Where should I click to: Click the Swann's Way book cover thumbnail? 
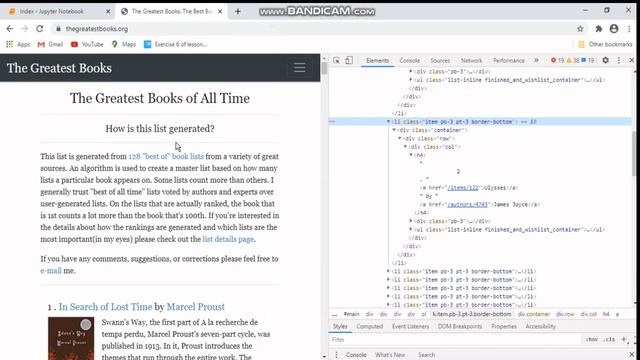click(x=71, y=338)
